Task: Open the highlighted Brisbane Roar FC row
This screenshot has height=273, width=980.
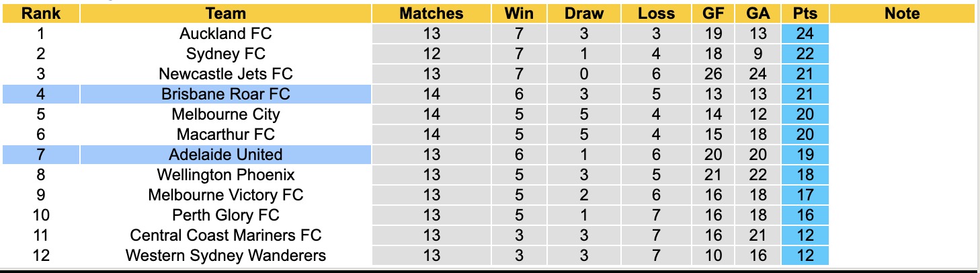Action: [226, 94]
